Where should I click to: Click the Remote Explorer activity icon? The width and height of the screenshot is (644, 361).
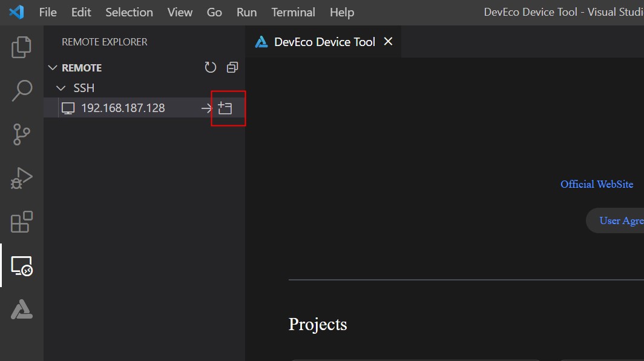tap(22, 266)
